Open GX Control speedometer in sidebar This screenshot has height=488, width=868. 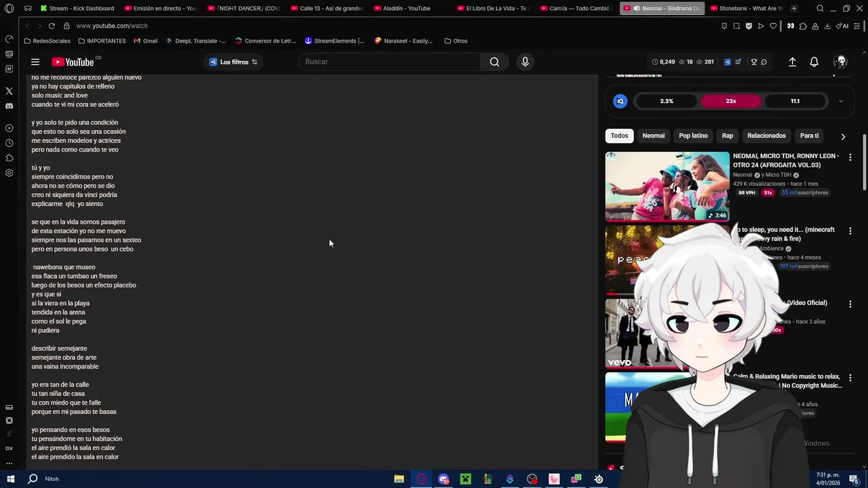(9, 39)
